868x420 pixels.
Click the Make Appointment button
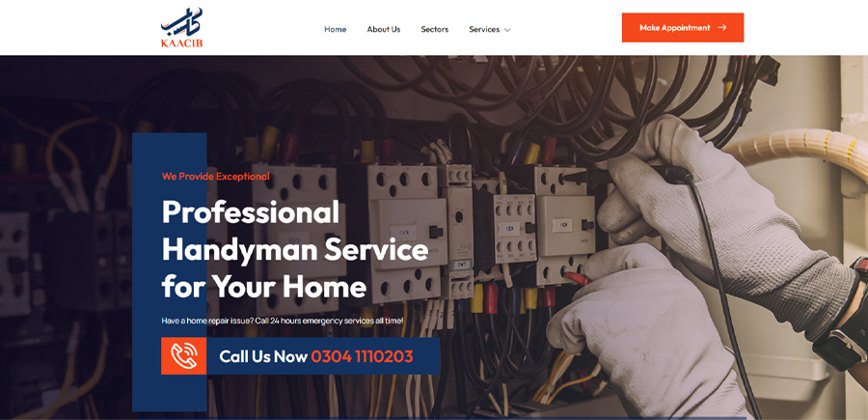pyautogui.click(x=683, y=28)
